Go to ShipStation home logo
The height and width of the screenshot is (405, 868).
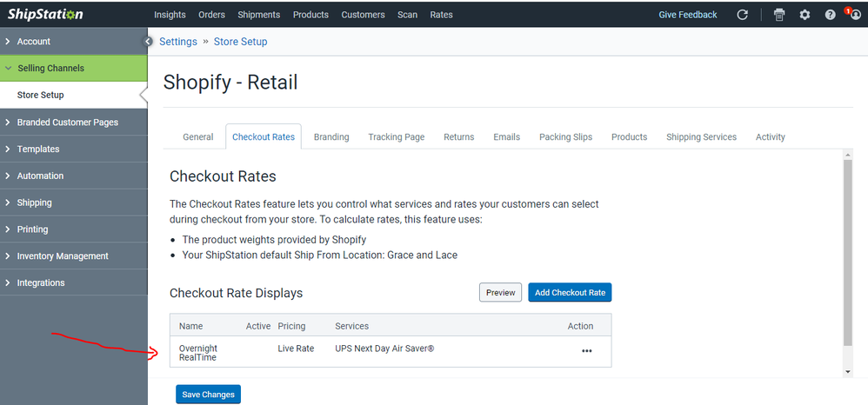pos(45,14)
